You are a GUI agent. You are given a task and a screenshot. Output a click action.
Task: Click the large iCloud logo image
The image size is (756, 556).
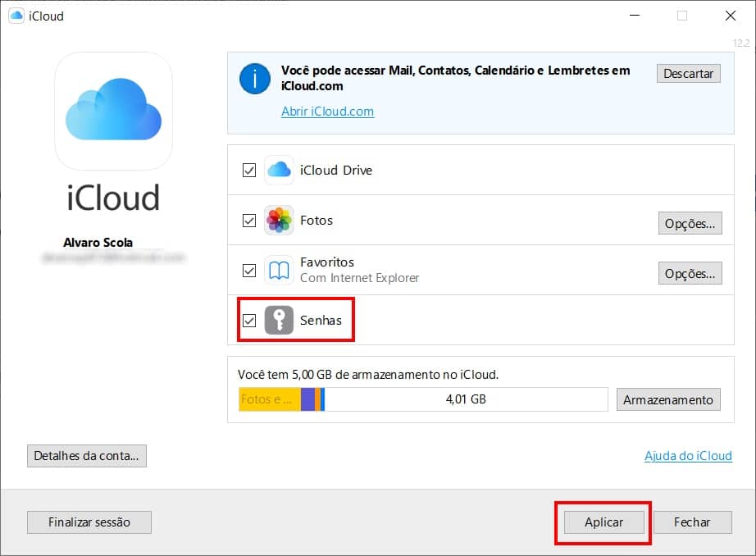pos(113,111)
